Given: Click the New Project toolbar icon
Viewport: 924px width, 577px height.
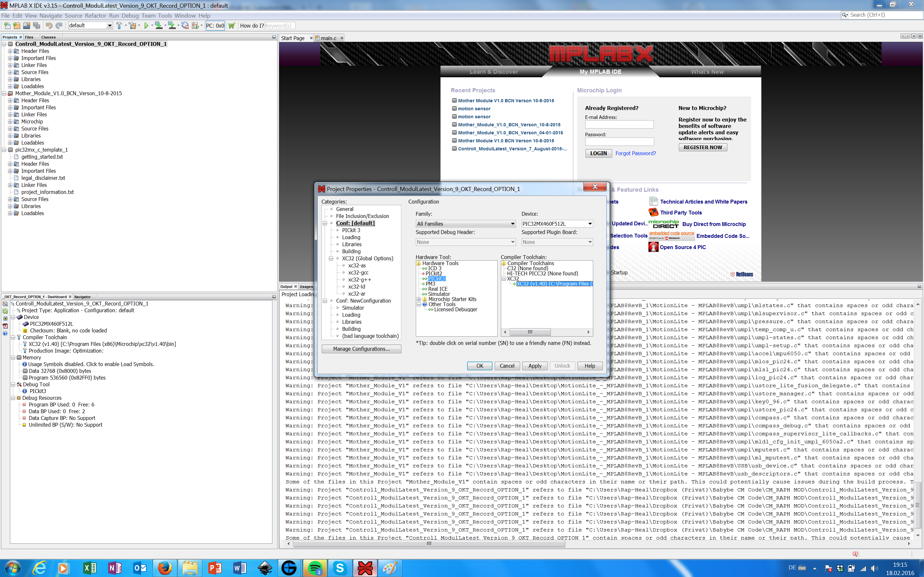Looking at the screenshot, I should (16, 26).
